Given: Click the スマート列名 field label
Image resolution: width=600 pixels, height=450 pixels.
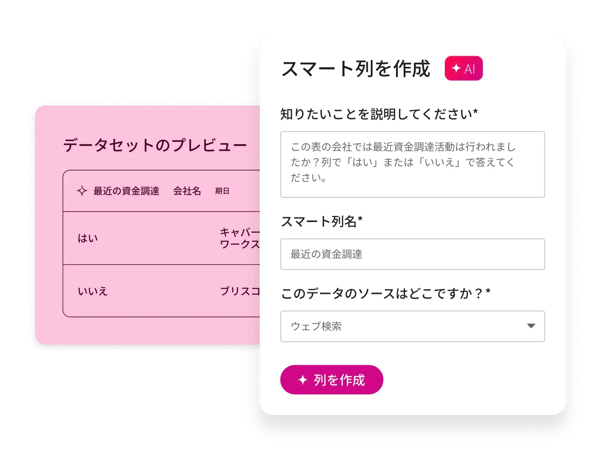Looking at the screenshot, I should pos(321,221).
